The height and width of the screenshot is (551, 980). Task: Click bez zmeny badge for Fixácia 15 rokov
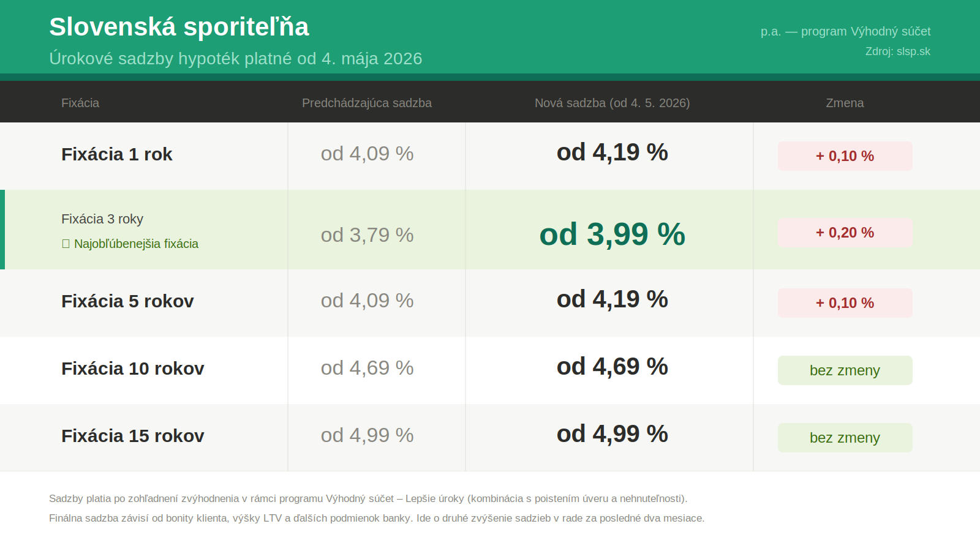(845, 438)
